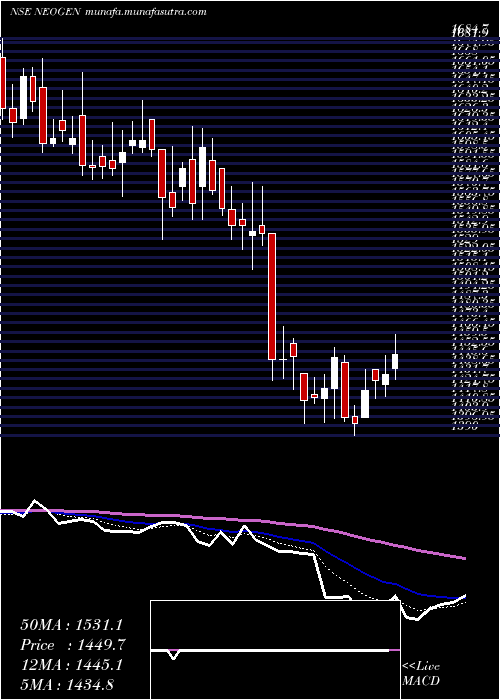Click the munafa.munafasutra.com watermark label
Viewport: 500px width, 700px height.
tap(144, 12)
